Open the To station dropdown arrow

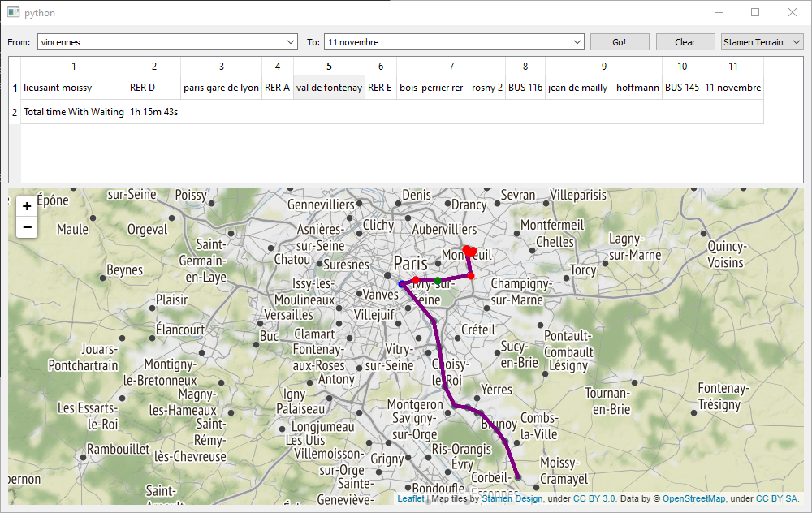coord(577,42)
